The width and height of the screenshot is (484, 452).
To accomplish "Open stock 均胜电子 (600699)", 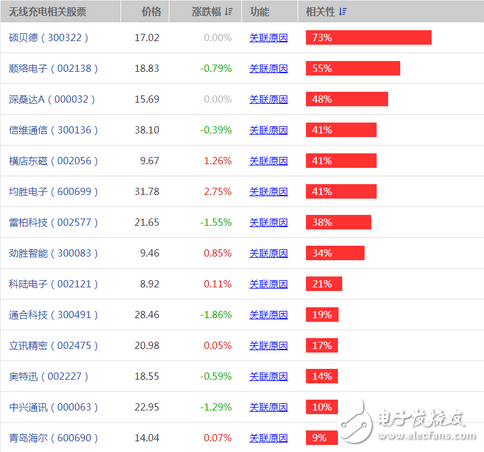I will [x=53, y=192].
